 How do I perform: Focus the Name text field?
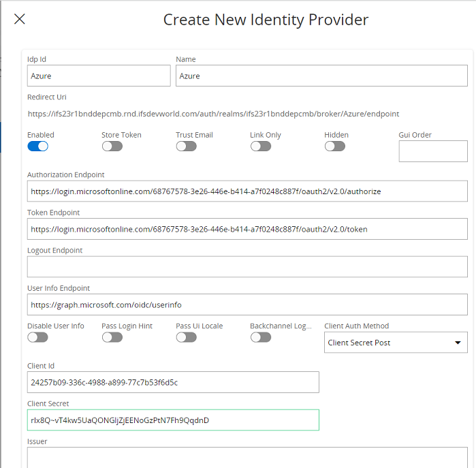tap(321, 76)
